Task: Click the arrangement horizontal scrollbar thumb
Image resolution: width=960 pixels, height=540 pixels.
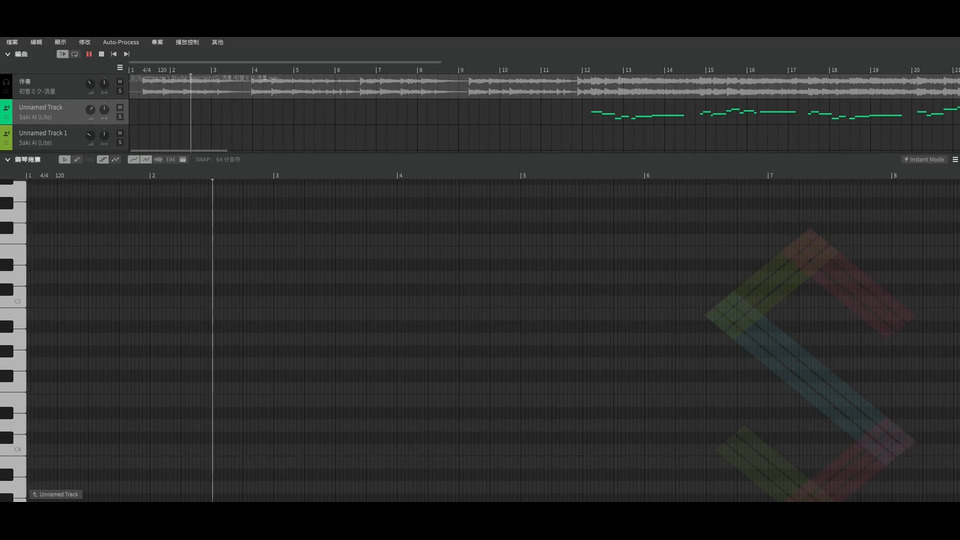Action: point(178,150)
